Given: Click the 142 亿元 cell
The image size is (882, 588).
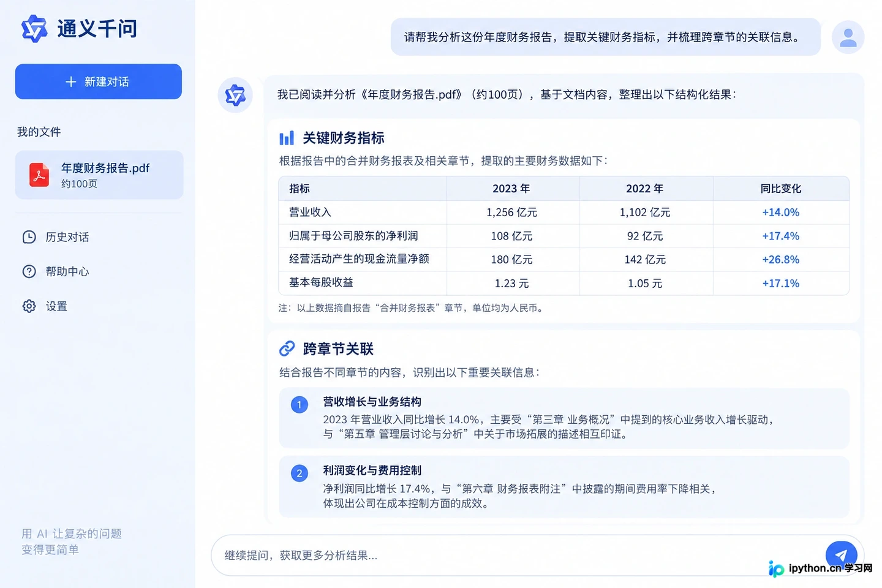Looking at the screenshot, I should pyautogui.click(x=645, y=260).
